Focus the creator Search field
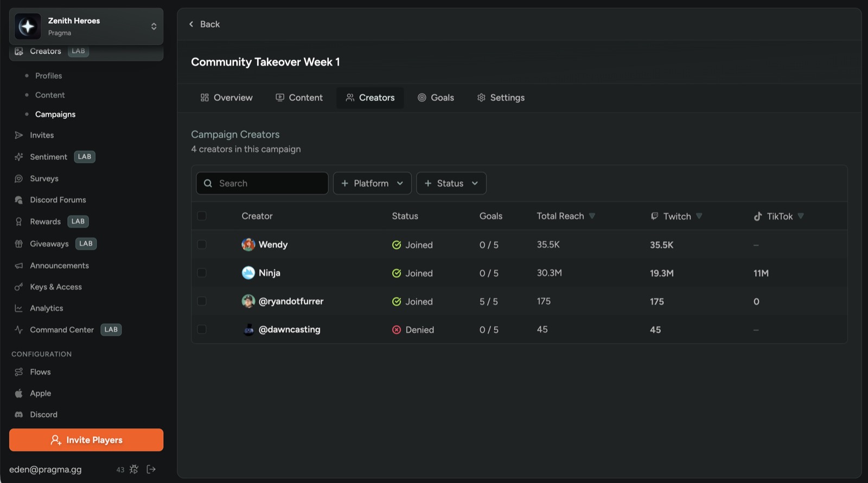This screenshot has width=868, height=483. 262,183
